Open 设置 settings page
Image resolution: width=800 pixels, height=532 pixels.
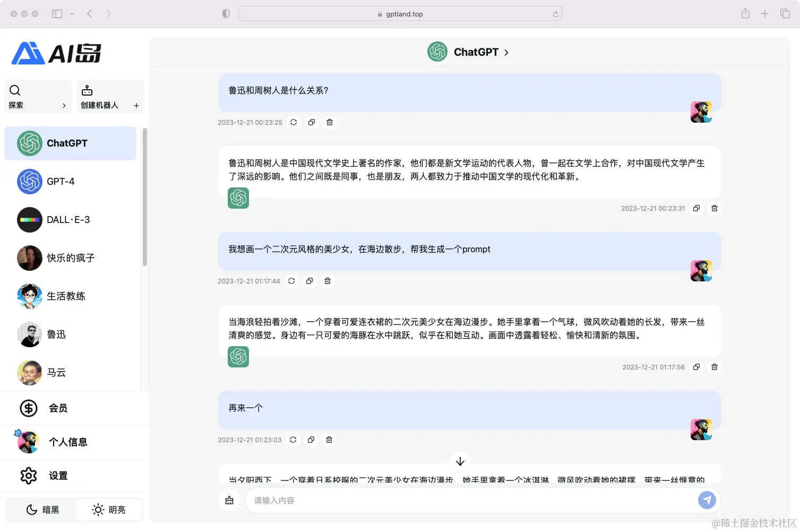click(74, 476)
